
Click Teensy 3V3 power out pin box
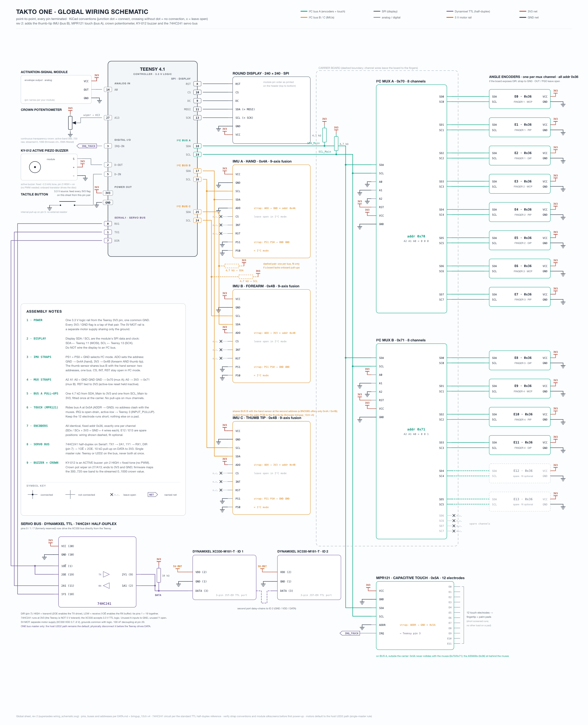pyautogui.click(x=108, y=193)
